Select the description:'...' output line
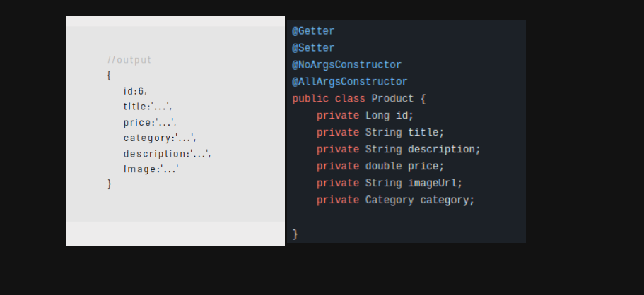This screenshot has width=644, height=295. pyautogui.click(x=167, y=154)
